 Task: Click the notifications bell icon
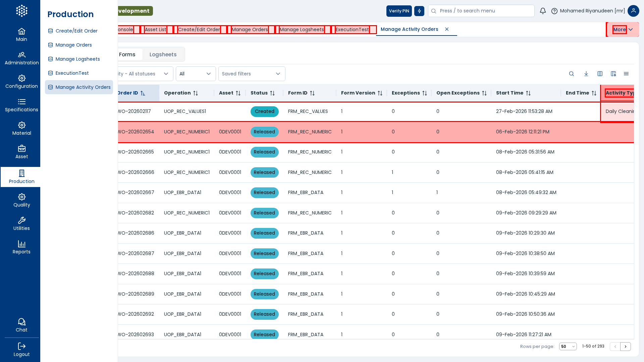(x=543, y=11)
